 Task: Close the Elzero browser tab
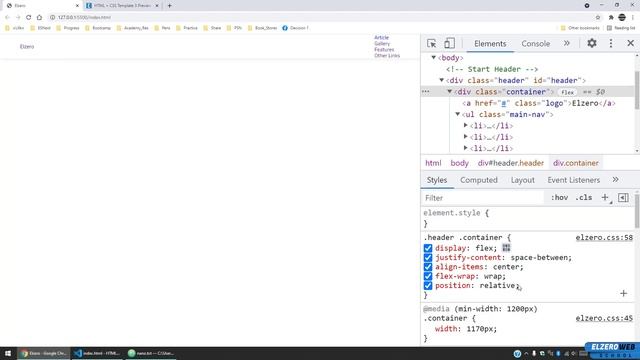click(77, 6)
